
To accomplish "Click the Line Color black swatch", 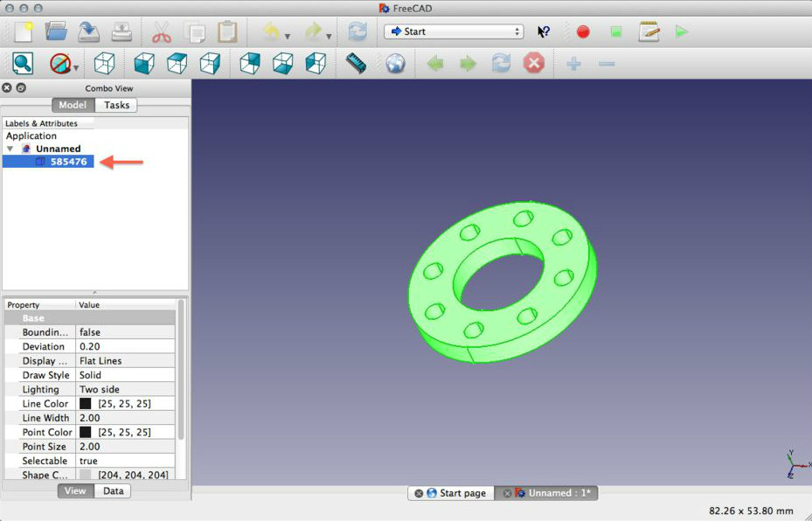I will point(86,404).
